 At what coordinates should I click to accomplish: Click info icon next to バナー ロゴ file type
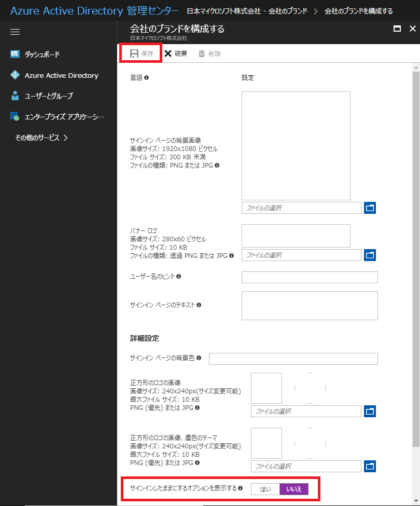point(231,255)
